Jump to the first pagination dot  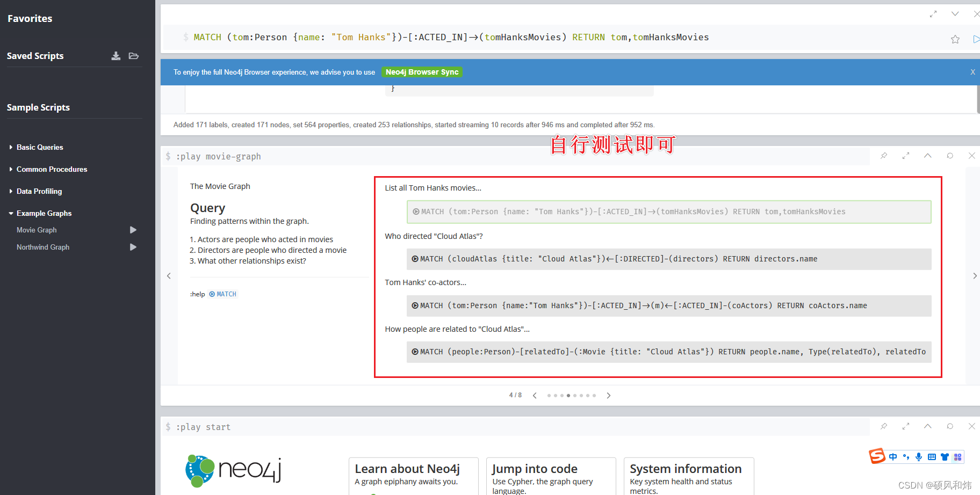click(x=549, y=396)
